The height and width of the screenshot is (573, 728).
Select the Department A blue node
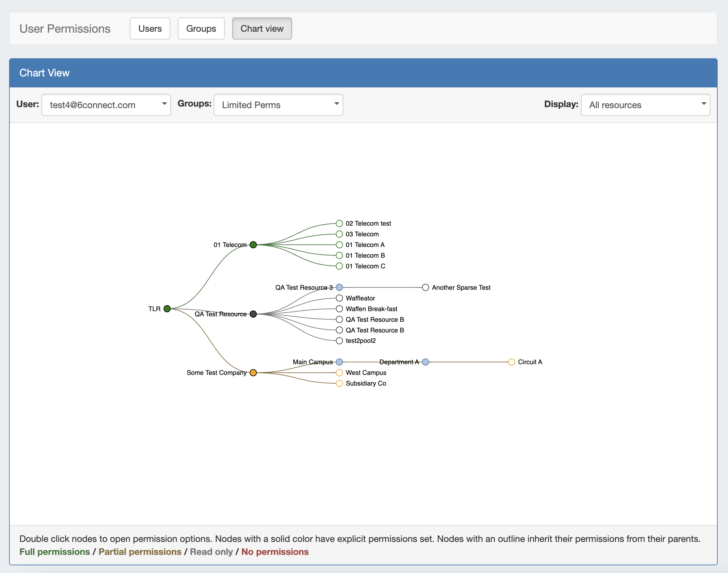coord(426,362)
